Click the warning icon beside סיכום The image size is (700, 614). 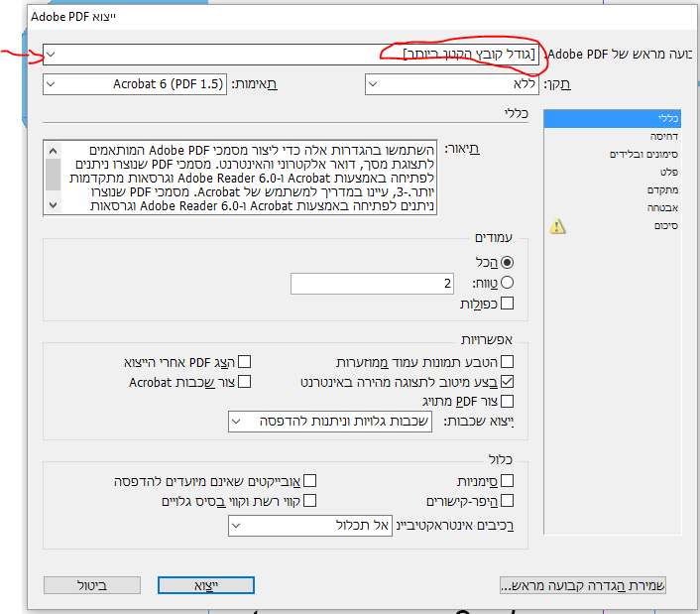click(x=557, y=226)
